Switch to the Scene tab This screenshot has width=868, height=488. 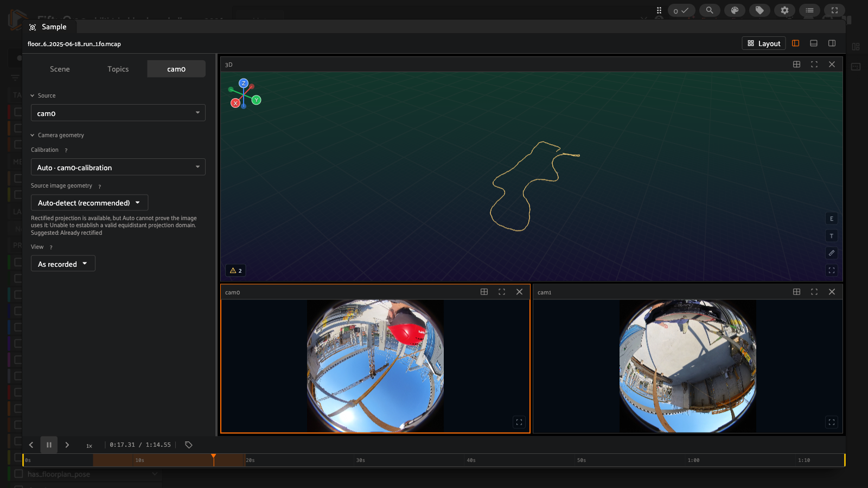coord(60,69)
